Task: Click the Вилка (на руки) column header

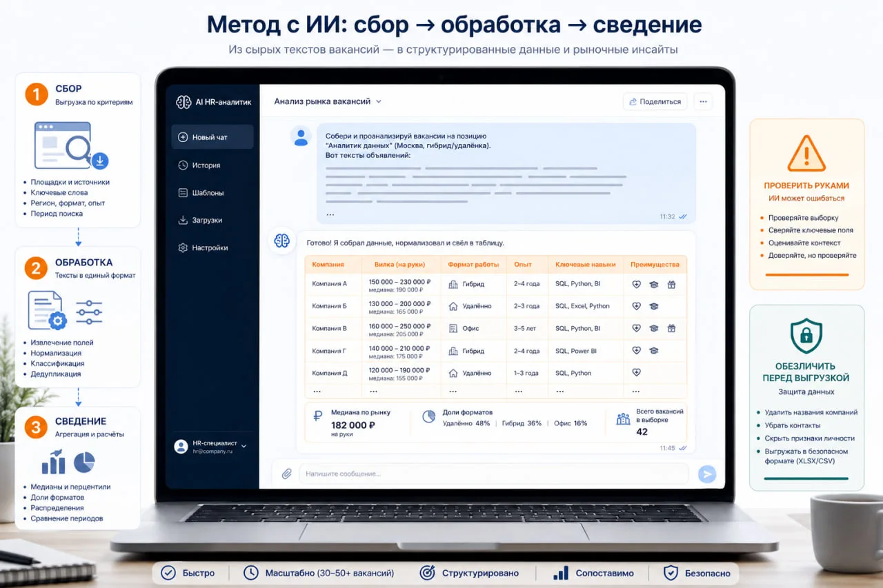Action: [399, 264]
